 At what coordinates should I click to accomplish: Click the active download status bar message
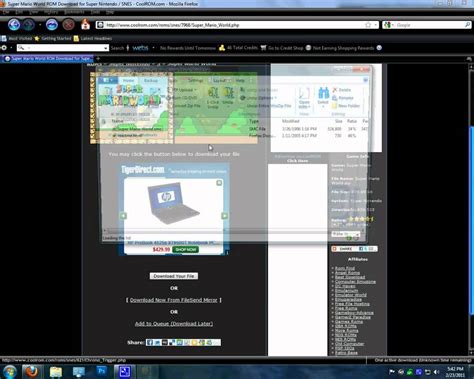pos(423,360)
